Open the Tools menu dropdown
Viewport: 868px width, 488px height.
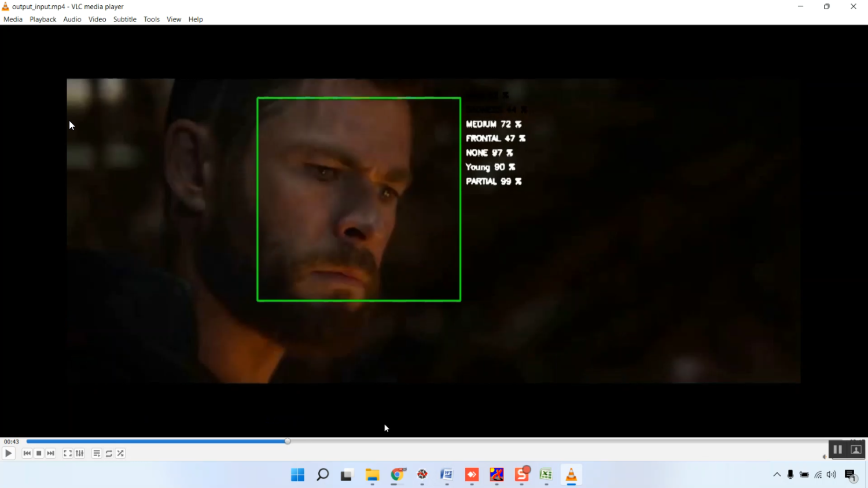(x=152, y=20)
